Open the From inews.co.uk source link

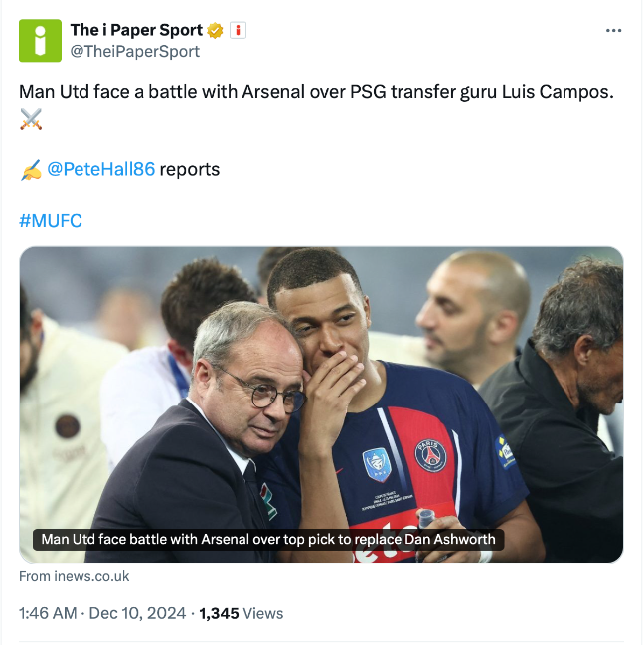(75, 576)
